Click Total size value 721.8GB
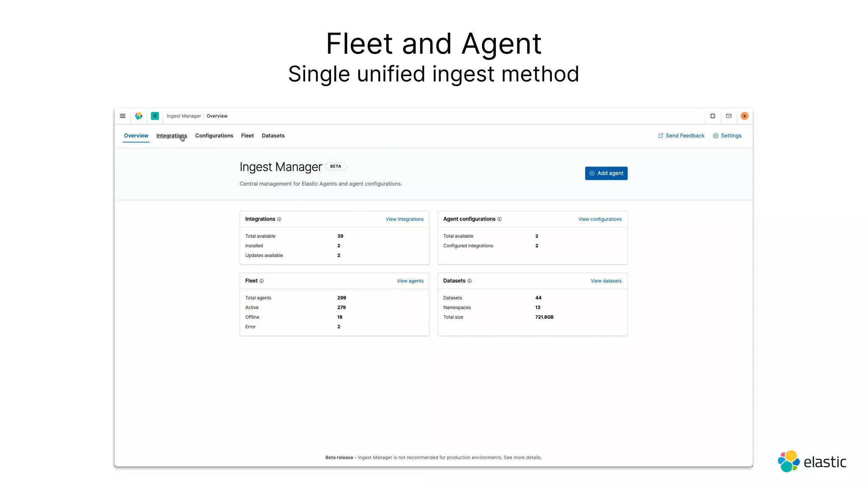This screenshot has height=488, width=868. (544, 317)
